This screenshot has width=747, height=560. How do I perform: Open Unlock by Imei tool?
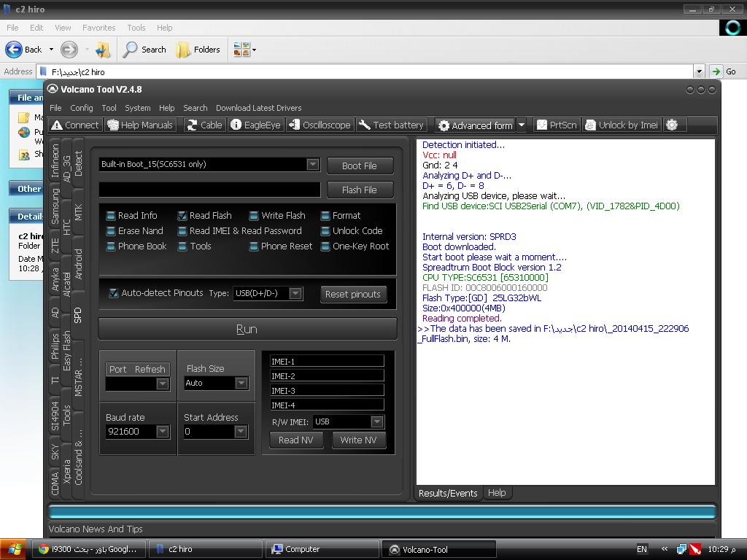622,125
